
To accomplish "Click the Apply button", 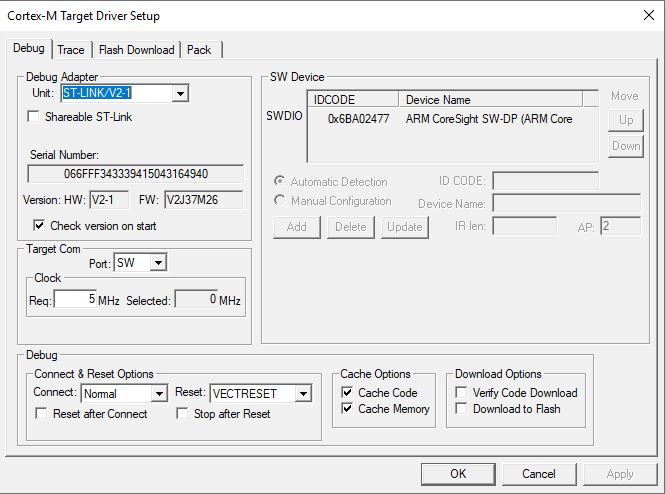I will coord(620,474).
